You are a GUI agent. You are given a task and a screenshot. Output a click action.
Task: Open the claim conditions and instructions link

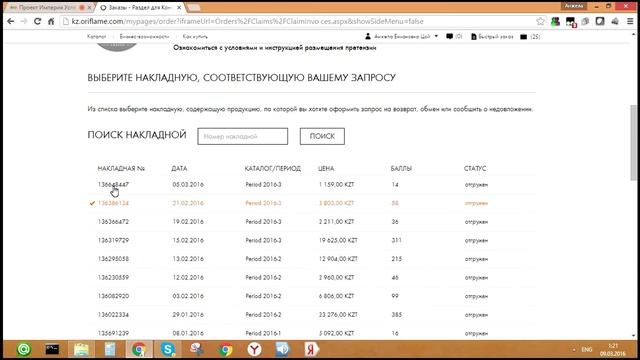point(275,48)
